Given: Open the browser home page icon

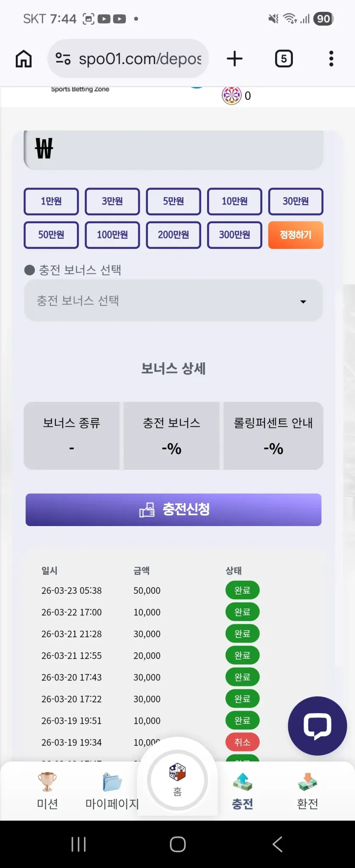Looking at the screenshot, I should (24, 59).
